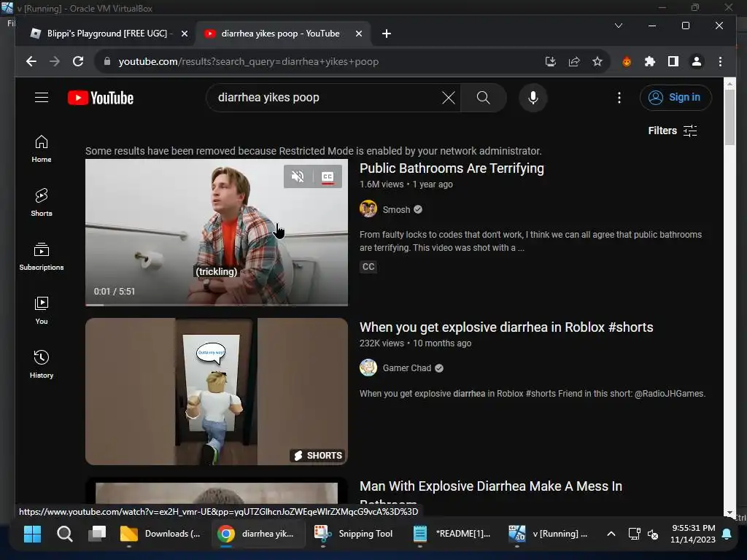Viewport: 747px width, 560px height.
Task: Open the notification bell
Action: (x=727, y=534)
